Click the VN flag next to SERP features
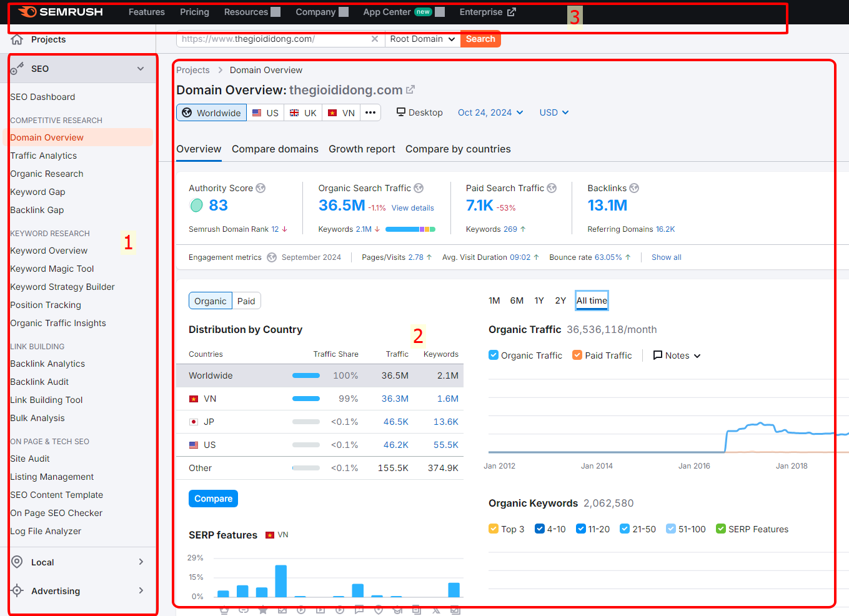The height and width of the screenshot is (616, 849). tap(270, 535)
